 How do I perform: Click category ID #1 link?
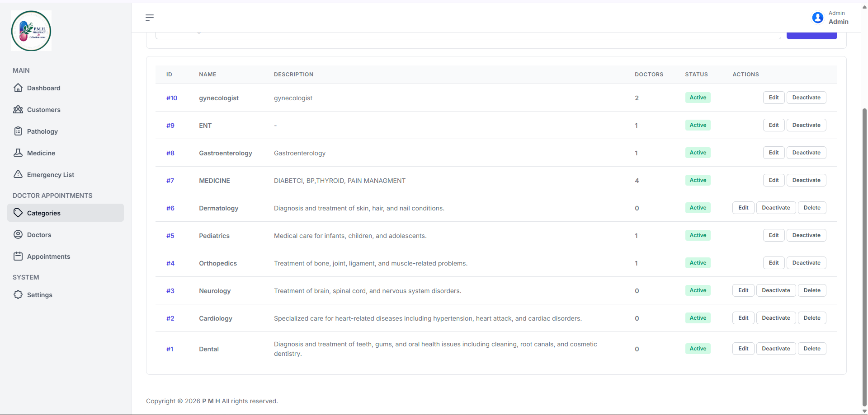[170, 349]
